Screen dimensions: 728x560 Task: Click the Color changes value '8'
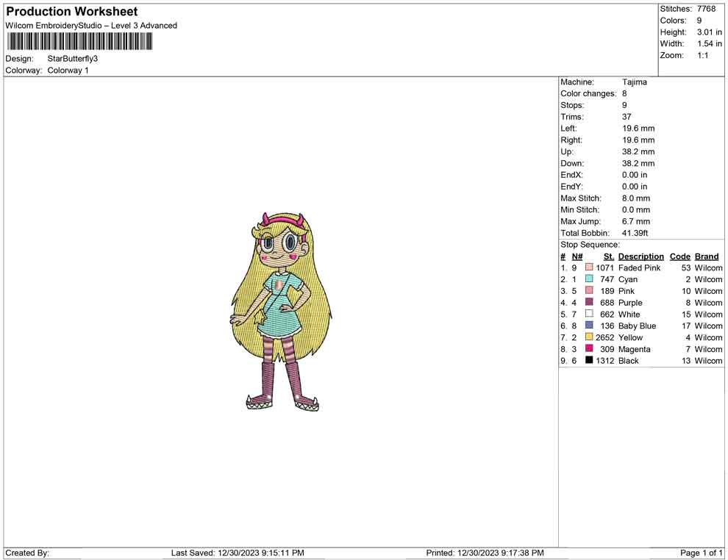click(x=624, y=94)
